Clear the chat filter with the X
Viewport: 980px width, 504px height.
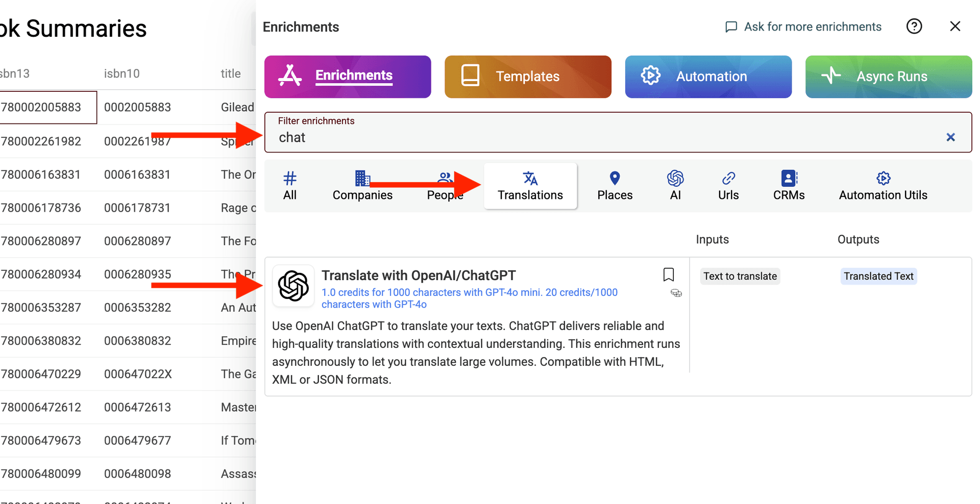click(950, 137)
